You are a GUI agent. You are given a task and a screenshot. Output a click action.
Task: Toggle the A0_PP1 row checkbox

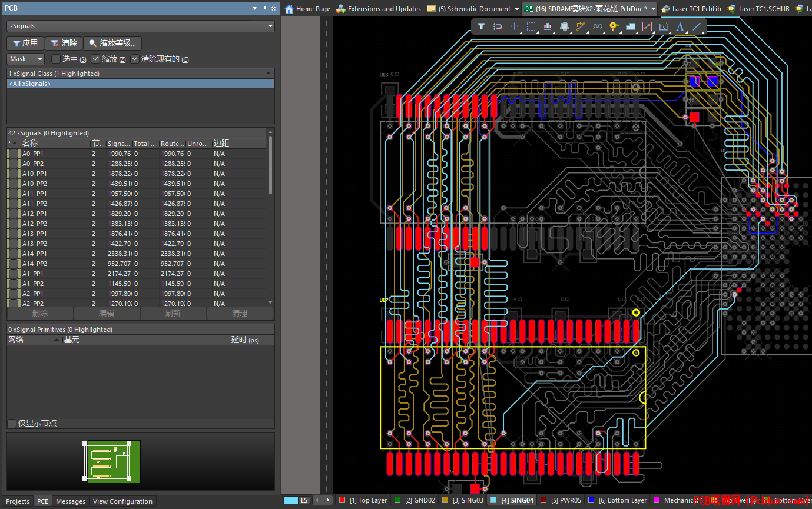pos(14,154)
